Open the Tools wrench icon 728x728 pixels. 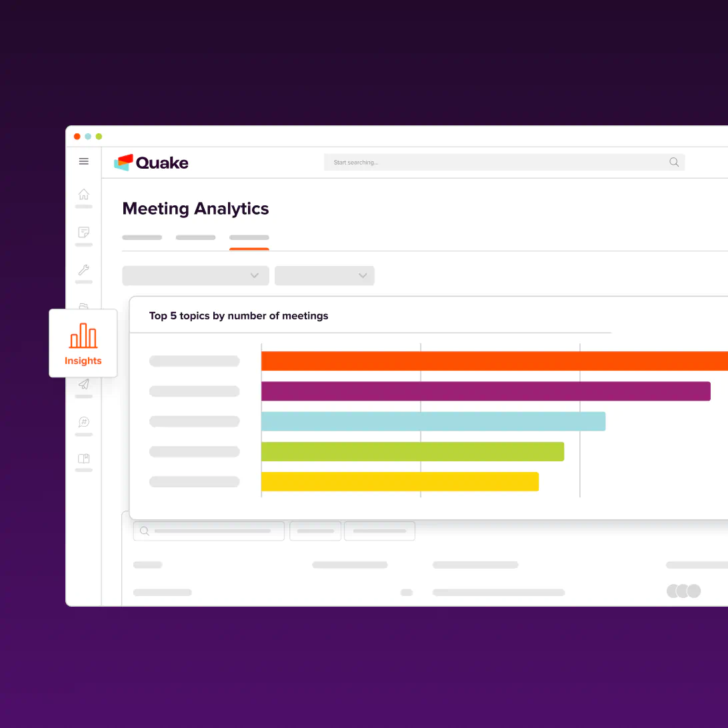(83, 271)
